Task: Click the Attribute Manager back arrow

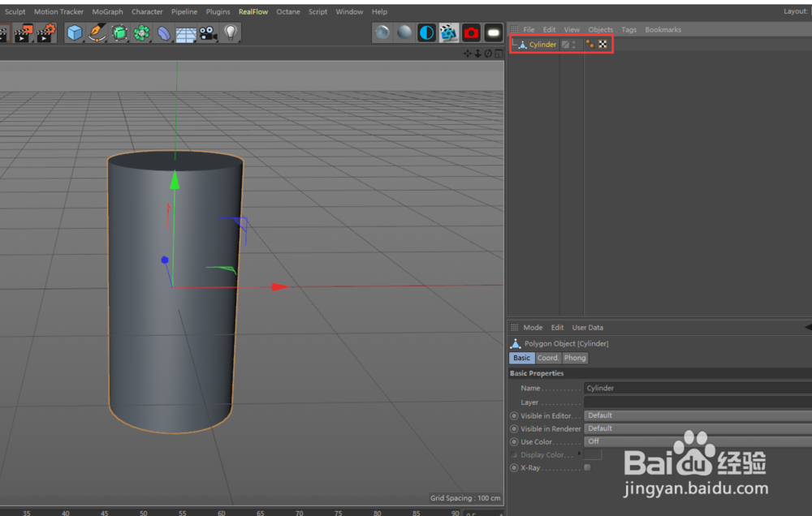Action: [x=808, y=327]
